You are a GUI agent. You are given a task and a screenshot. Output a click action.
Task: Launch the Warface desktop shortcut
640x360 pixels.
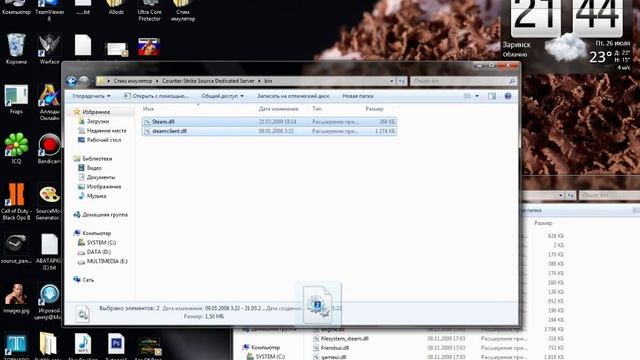click(x=49, y=48)
